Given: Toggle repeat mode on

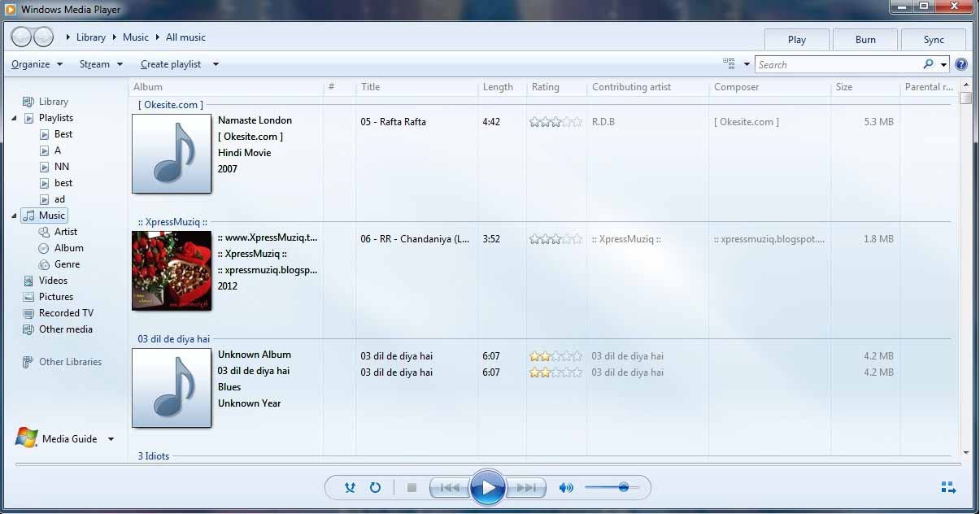Looking at the screenshot, I should [375, 488].
